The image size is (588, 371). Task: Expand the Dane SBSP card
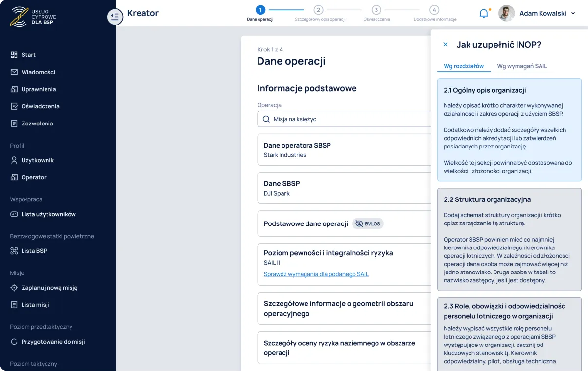pyautogui.click(x=343, y=188)
